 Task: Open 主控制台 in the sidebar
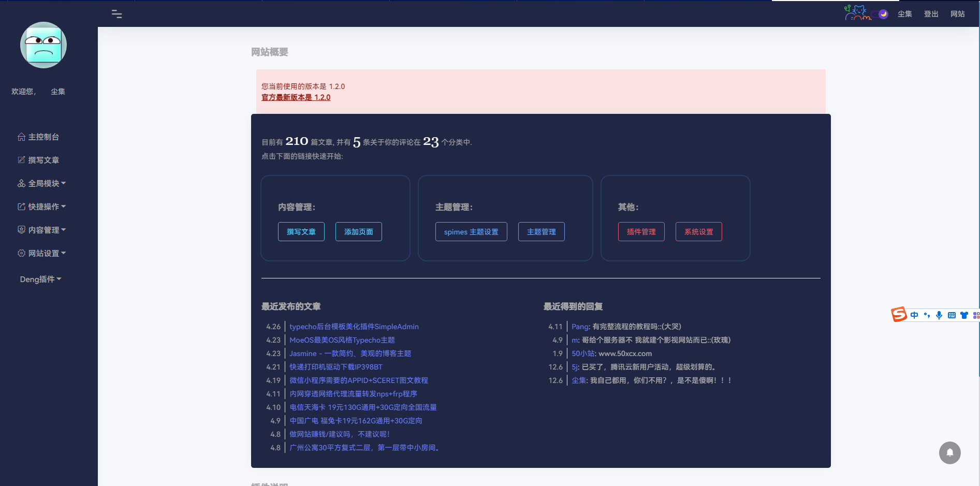click(x=38, y=137)
